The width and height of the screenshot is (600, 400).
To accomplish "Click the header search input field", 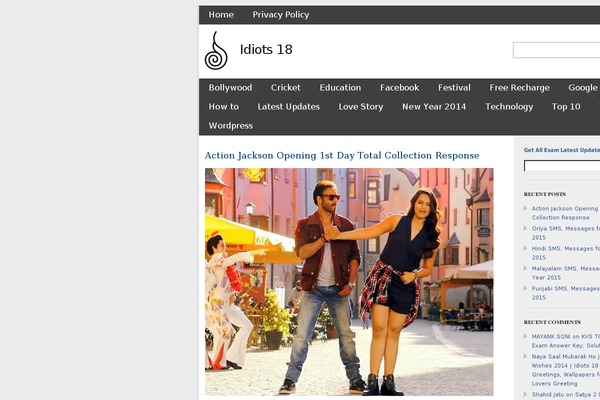I will 556,50.
